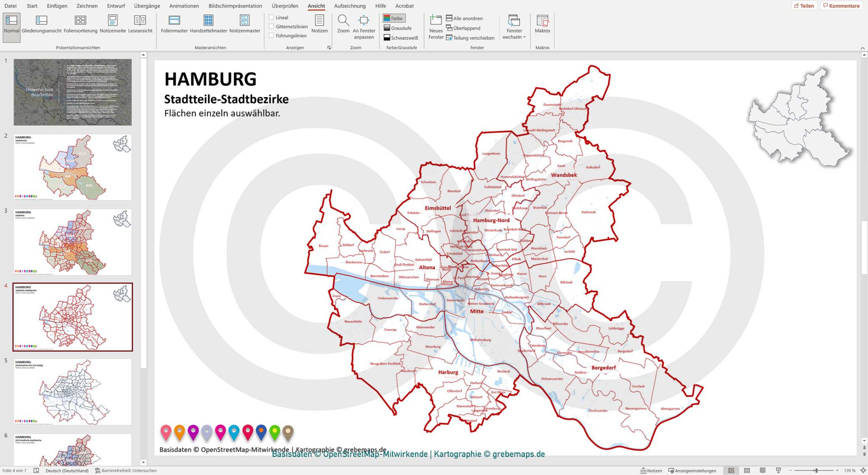Open the Fenster wechseln dropdown
This screenshot has height=475, width=868.
pyautogui.click(x=514, y=28)
